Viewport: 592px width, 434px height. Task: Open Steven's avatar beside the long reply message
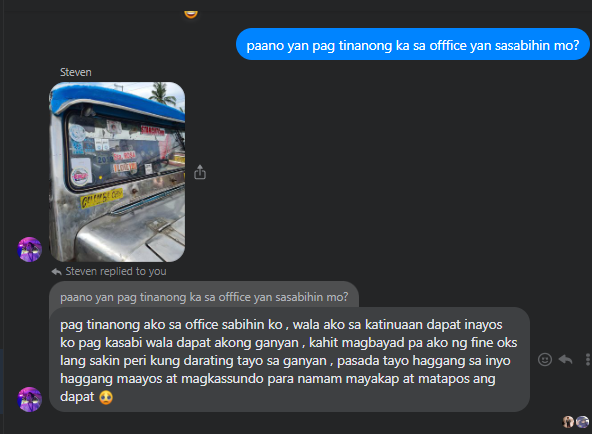[x=29, y=399]
